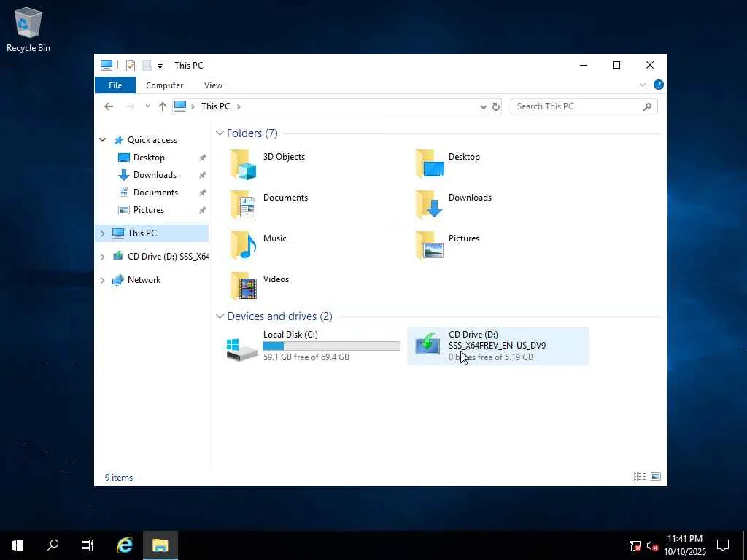The height and width of the screenshot is (560, 747).
Task: Open the network status tray icon
Action: [635, 545]
